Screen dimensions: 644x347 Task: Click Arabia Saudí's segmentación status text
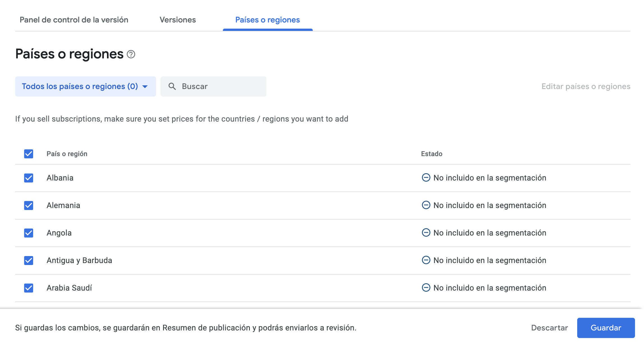[490, 288]
